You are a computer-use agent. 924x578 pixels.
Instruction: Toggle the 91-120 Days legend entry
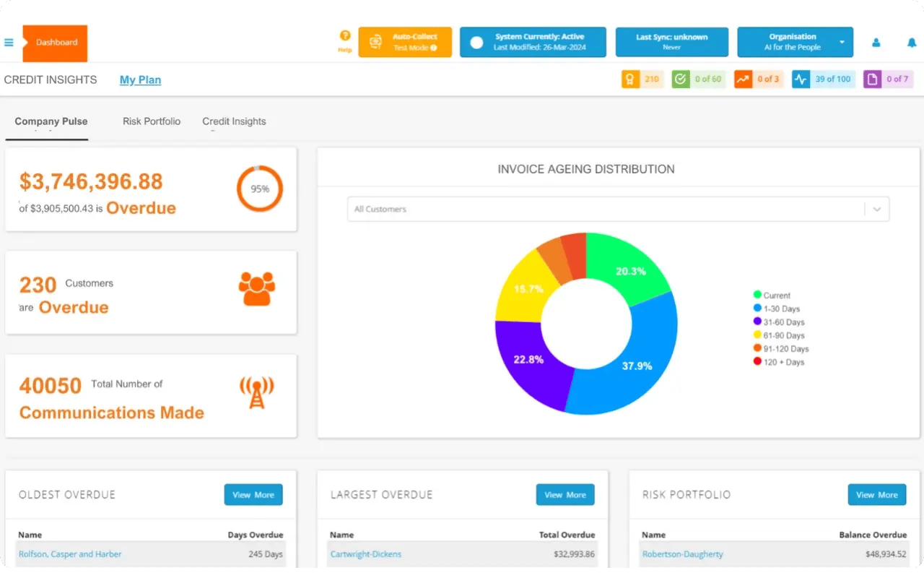pos(781,349)
